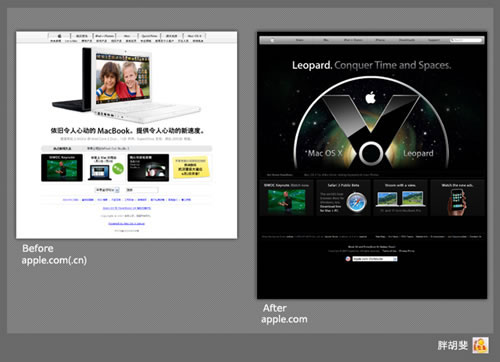
Task: Open the Apple.com worldwide country dropdown
Action: pyautogui.click(x=375, y=259)
